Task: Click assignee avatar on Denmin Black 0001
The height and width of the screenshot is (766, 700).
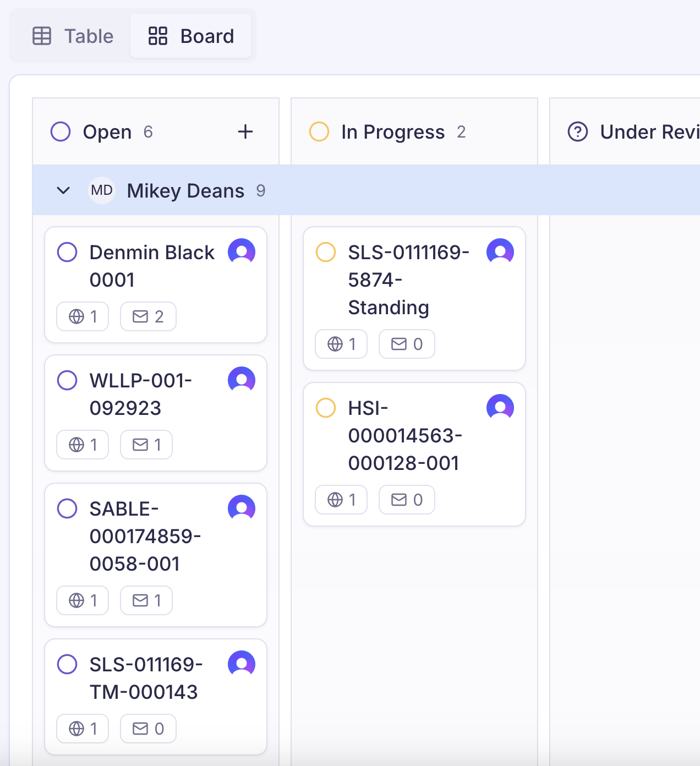Action: pyautogui.click(x=242, y=252)
